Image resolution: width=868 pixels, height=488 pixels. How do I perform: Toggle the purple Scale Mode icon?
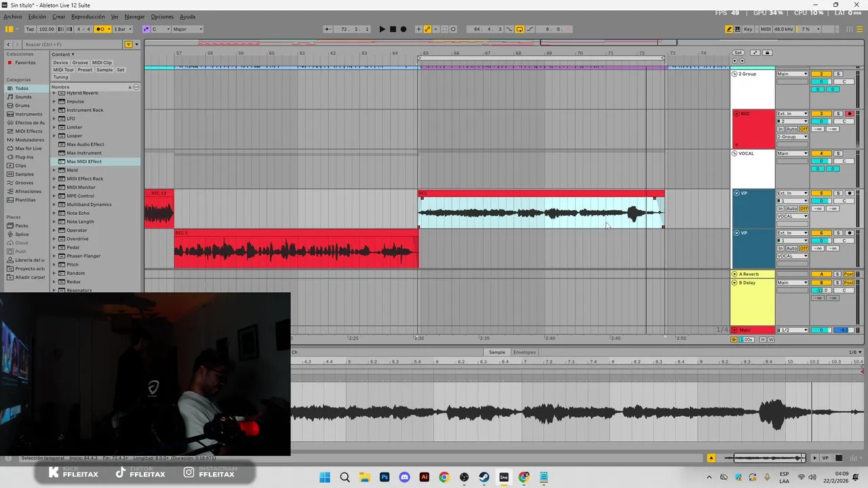point(146,29)
